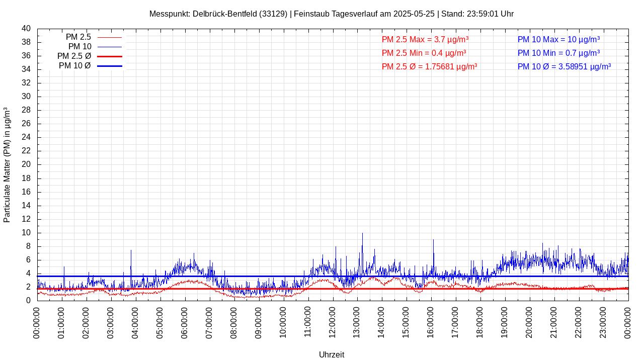Click the Particulate Matter y-axis title
This screenshot has height=362, width=644.
point(7,164)
